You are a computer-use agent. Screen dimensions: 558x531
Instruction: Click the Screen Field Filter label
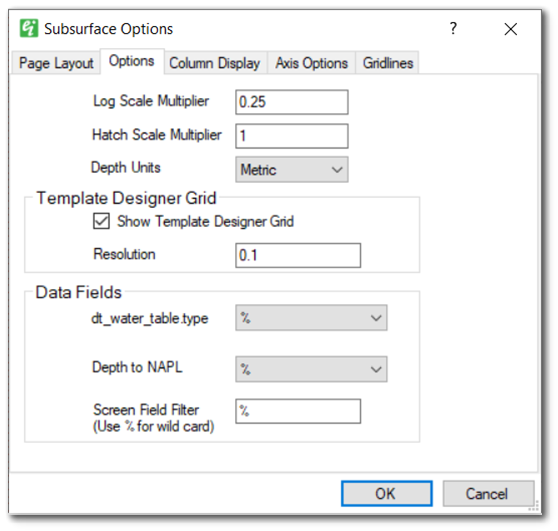pyautogui.click(x=153, y=418)
